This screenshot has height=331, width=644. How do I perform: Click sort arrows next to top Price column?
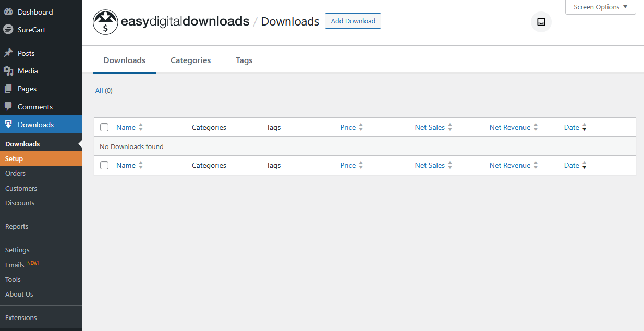361,127
